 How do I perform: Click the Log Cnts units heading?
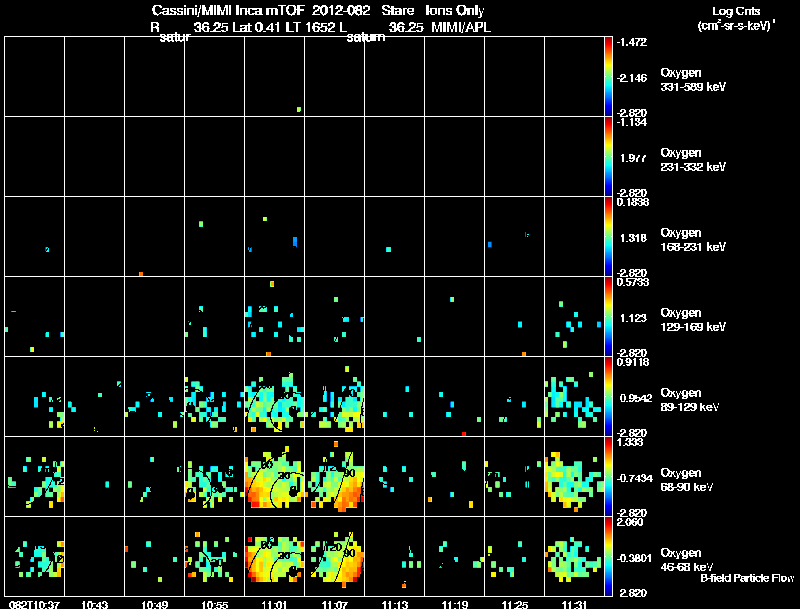pos(736,11)
